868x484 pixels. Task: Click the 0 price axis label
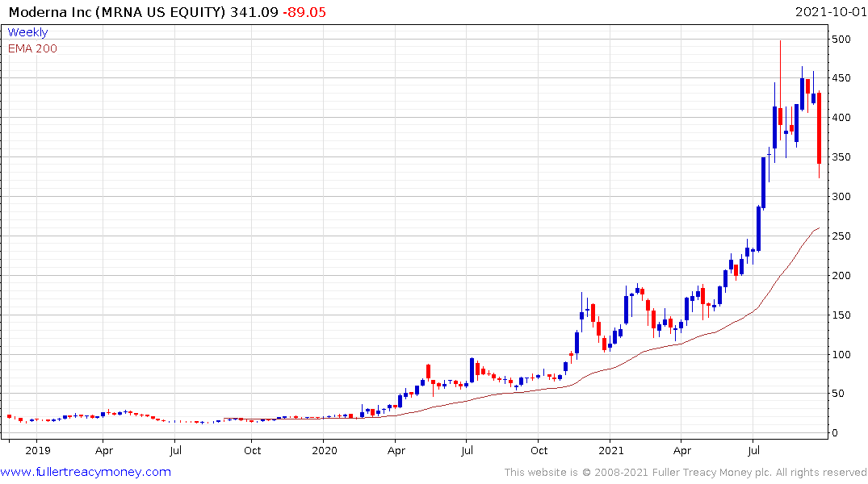coord(836,433)
